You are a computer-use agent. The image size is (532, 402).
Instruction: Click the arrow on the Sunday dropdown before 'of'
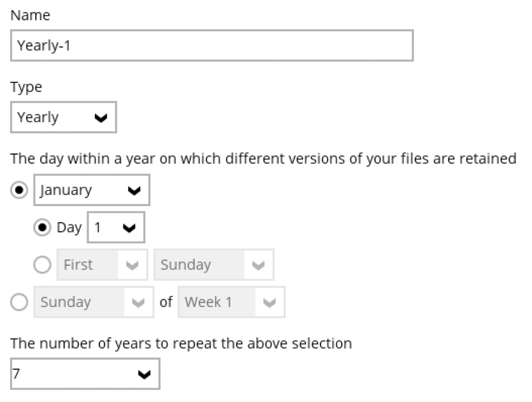pyautogui.click(x=138, y=302)
